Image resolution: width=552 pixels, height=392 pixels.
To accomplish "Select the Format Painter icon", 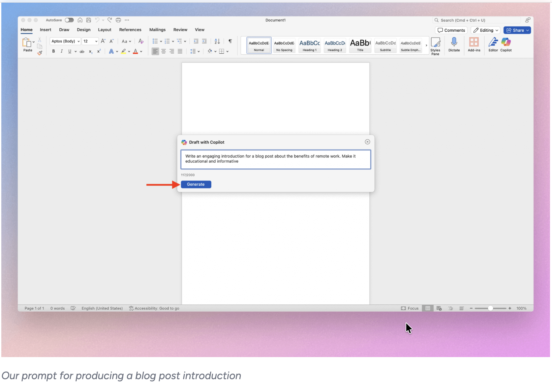I will pos(40,53).
